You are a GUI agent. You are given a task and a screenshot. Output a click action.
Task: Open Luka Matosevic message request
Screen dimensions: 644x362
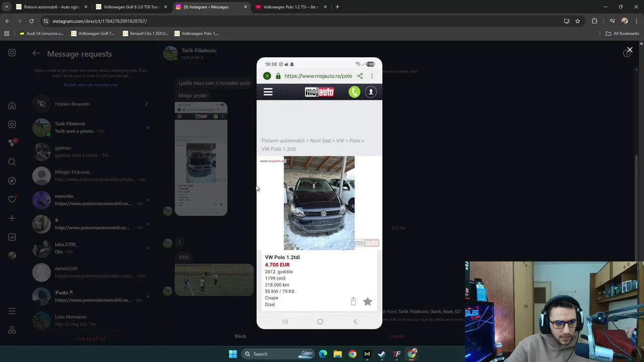(91, 320)
